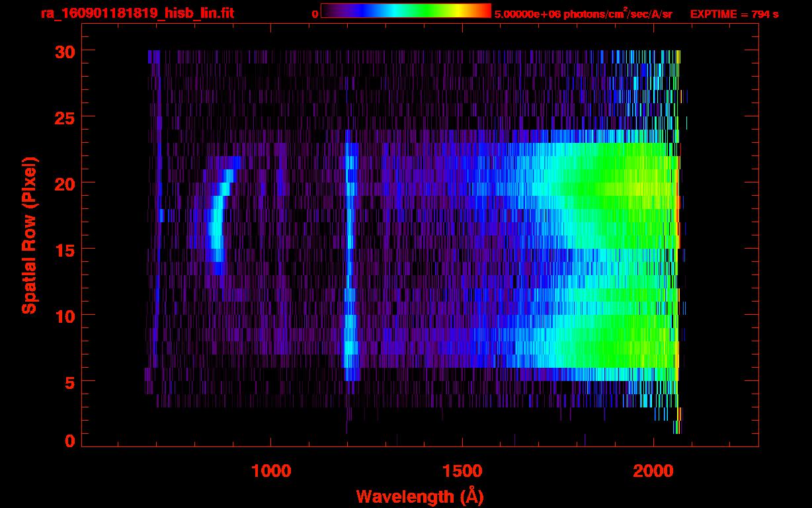Click the x-axis tick label 1500

[x=462, y=470]
